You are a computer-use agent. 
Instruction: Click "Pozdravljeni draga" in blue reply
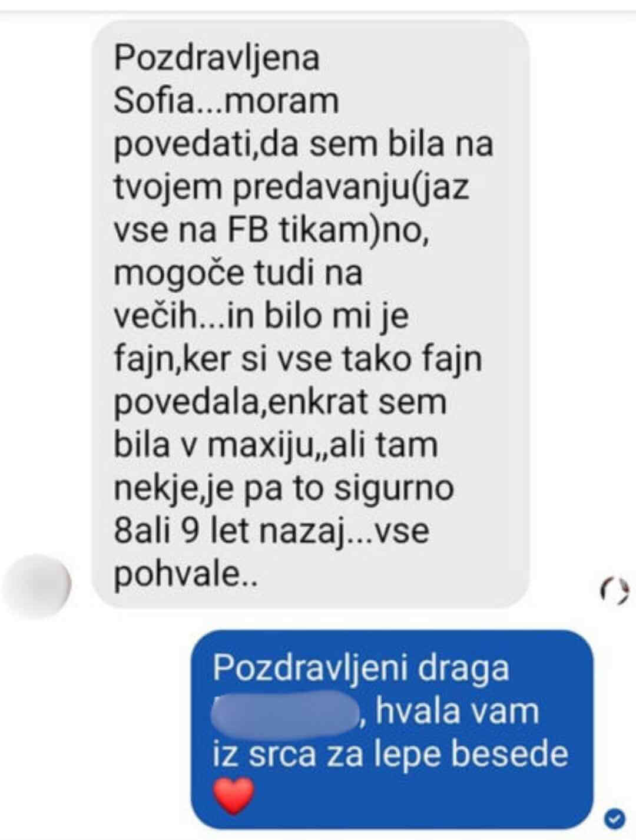[x=360, y=669]
